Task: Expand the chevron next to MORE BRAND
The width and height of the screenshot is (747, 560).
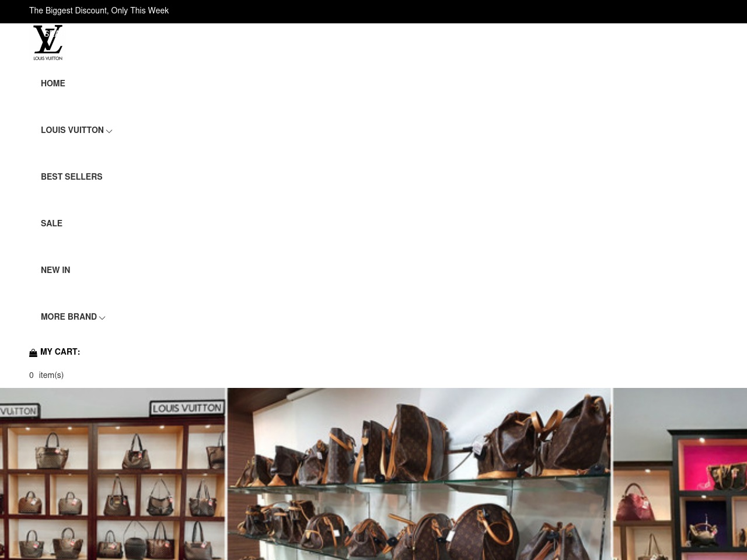Action: point(102,318)
